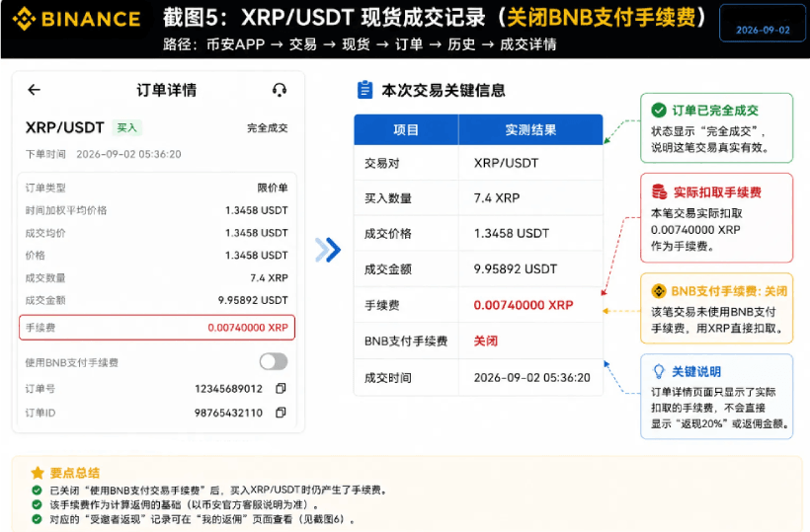Click the clipboard icon beside 本次交易关键信息

364,90
